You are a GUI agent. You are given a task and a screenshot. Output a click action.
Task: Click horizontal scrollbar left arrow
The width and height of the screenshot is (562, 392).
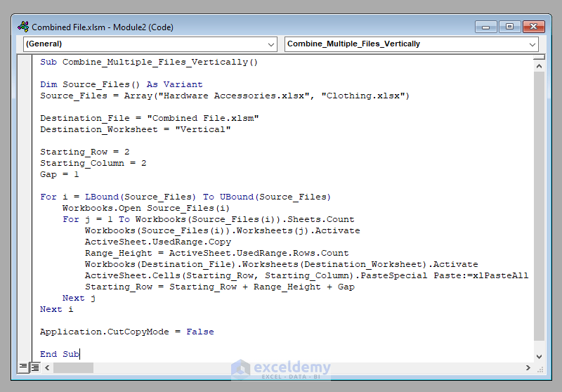click(47, 367)
